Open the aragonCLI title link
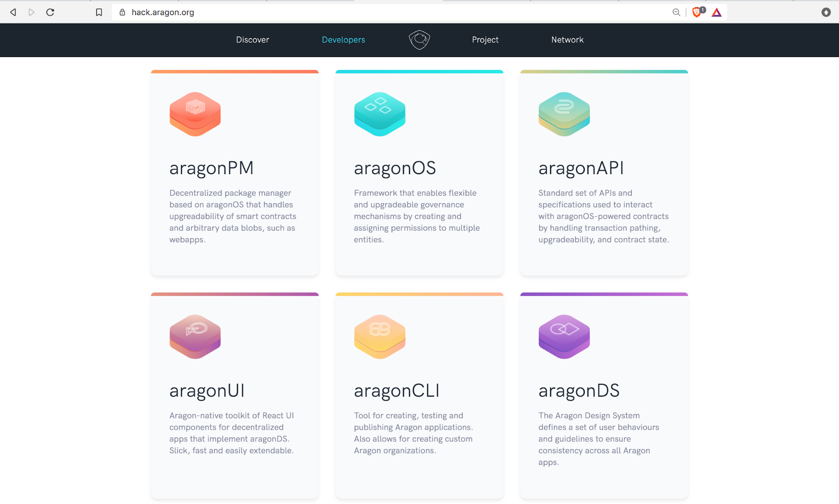 (x=397, y=391)
